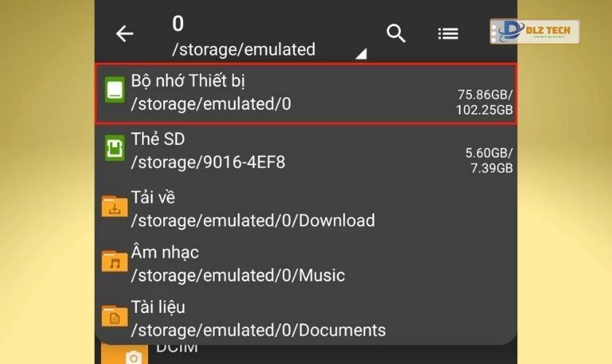Expand the path dropdown triangle
This screenshot has height=364, width=612.
[x=360, y=54]
